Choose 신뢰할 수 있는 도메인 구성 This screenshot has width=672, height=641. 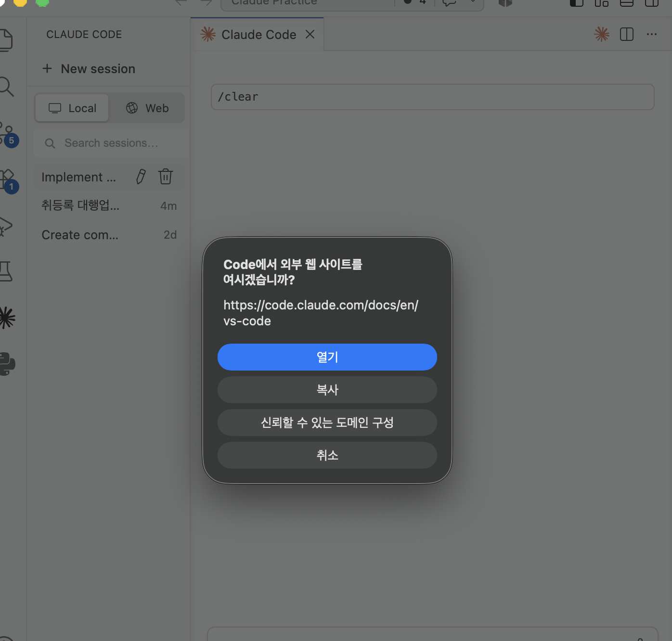327,423
